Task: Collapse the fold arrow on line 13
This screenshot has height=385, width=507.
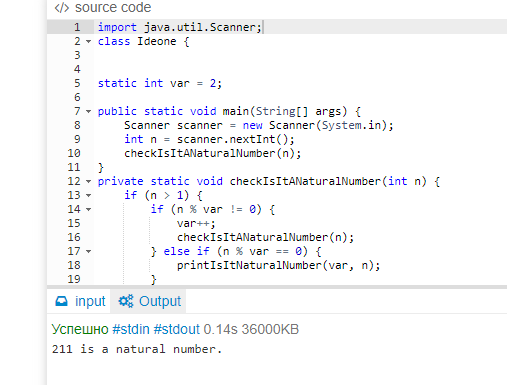Action: (x=88, y=195)
